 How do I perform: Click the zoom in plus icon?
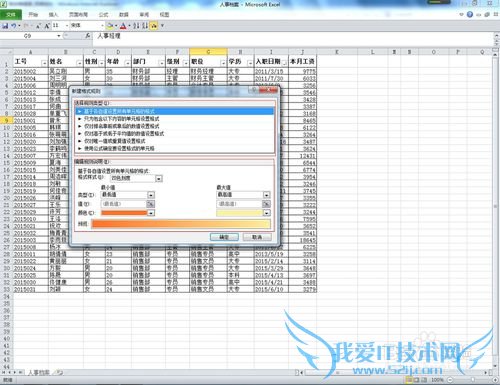click(495, 380)
